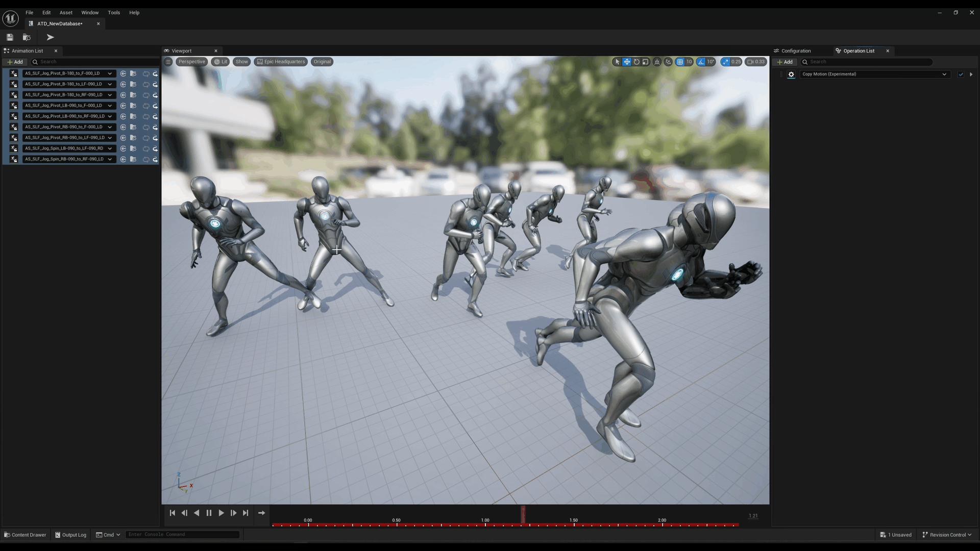Use current selection icon for Pivot_B-180_to_F-000 row
Viewport: 980px width, 551px height.
pos(123,73)
